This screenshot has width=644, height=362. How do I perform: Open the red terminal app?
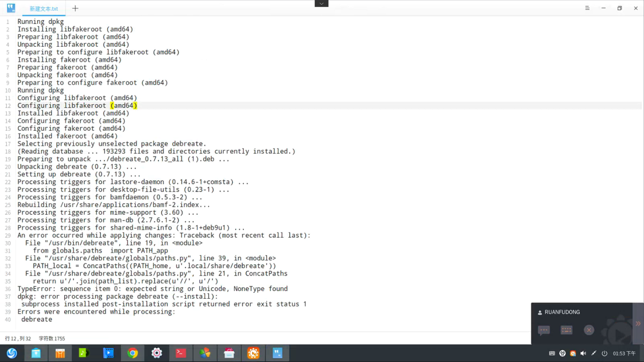pyautogui.click(x=181, y=353)
